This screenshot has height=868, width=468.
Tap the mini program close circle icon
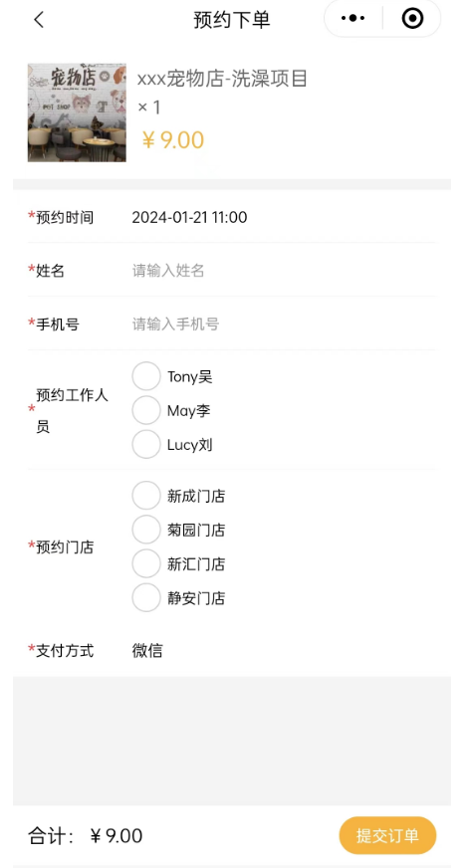pos(412,18)
